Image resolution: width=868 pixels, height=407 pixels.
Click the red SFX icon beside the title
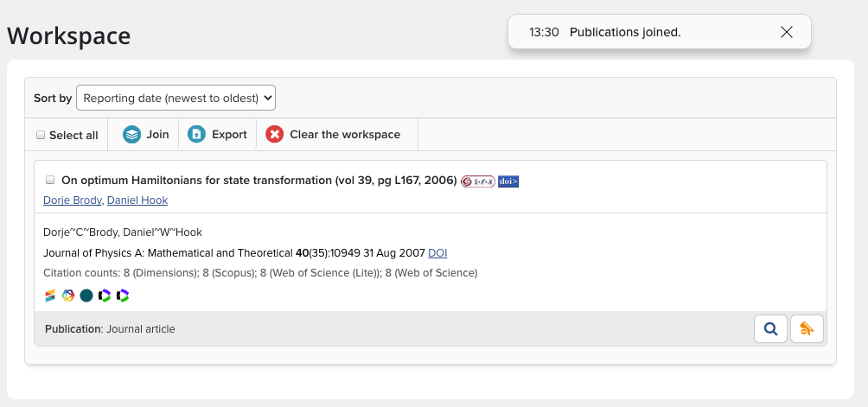tap(478, 181)
